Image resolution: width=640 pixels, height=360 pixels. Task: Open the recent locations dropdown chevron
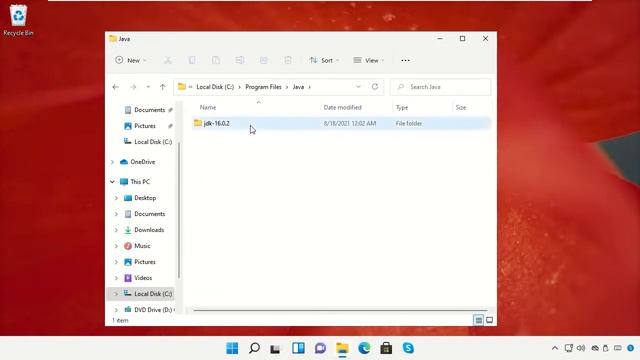148,87
